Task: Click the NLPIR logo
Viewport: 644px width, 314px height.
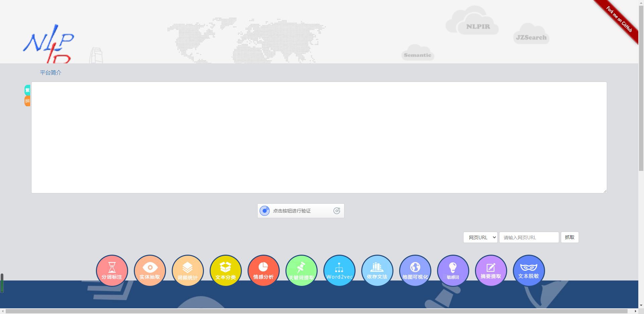Action: point(49,44)
